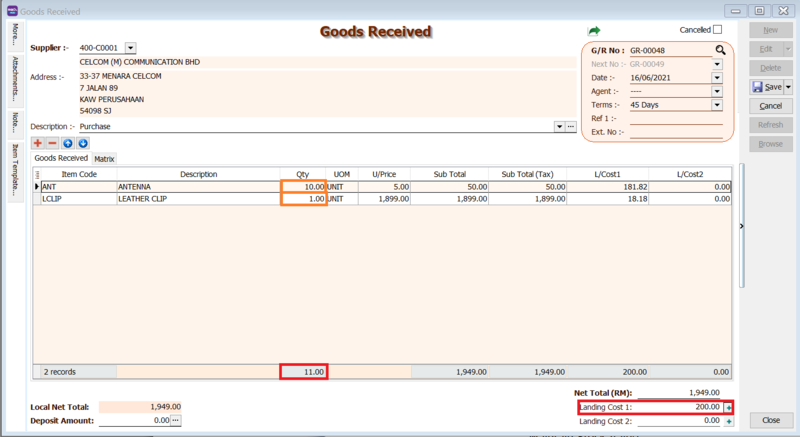Screen dimensions: 800x437
Task: Open the Agent dropdown list
Action: point(717,91)
